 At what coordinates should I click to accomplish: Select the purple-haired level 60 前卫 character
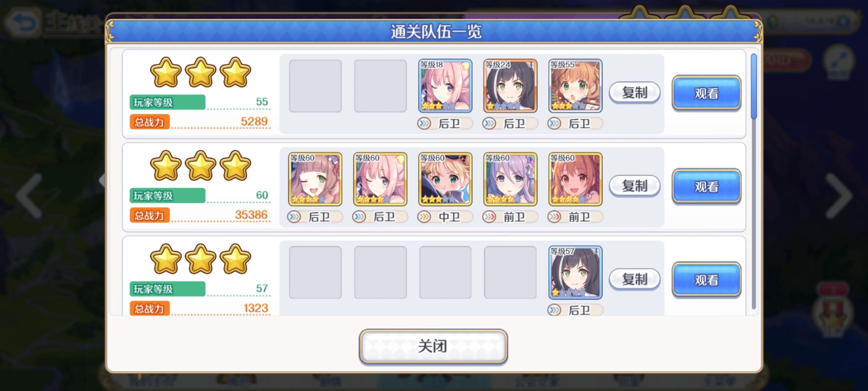click(510, 179)
